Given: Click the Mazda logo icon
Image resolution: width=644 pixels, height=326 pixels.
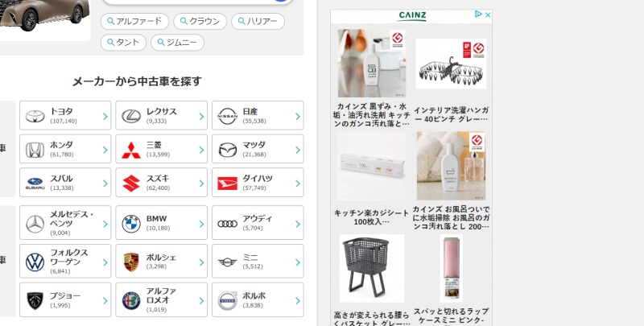Looking at the screenshot, I should click(x=228, y=150).
